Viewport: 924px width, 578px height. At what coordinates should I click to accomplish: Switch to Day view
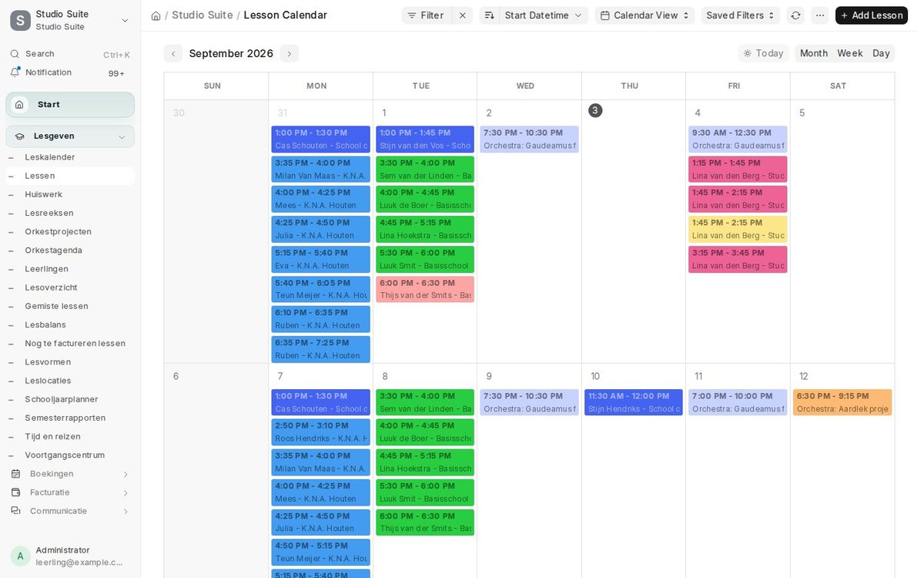tap(881, 53)
